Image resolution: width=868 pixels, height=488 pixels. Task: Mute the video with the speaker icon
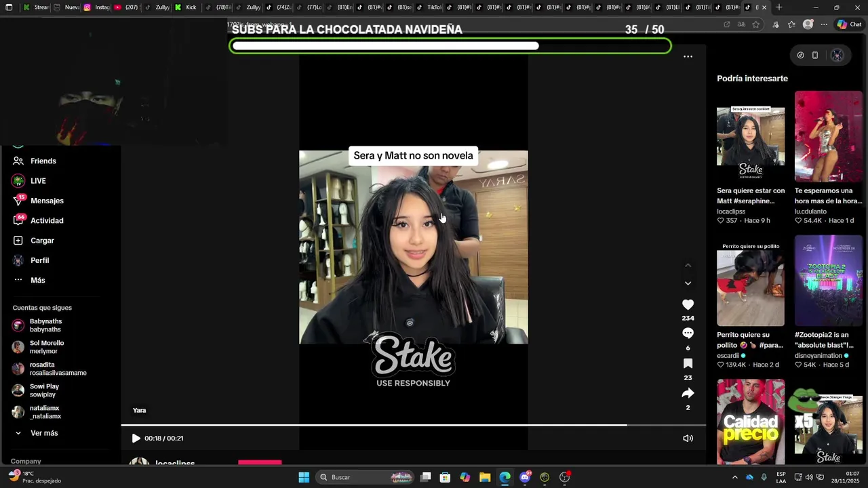point(688,439)
